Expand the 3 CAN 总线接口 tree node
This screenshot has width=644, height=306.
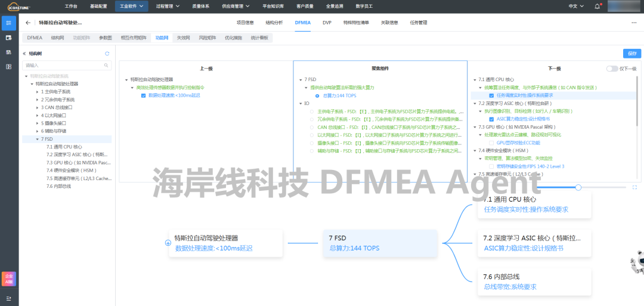point(38,107)
